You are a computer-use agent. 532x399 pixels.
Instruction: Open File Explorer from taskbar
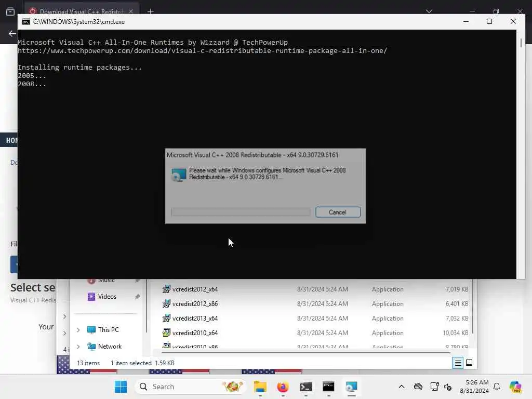260,387
